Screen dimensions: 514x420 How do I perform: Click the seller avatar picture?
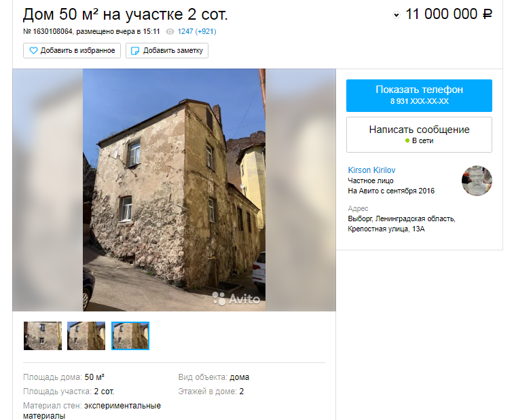pos(477,181)
